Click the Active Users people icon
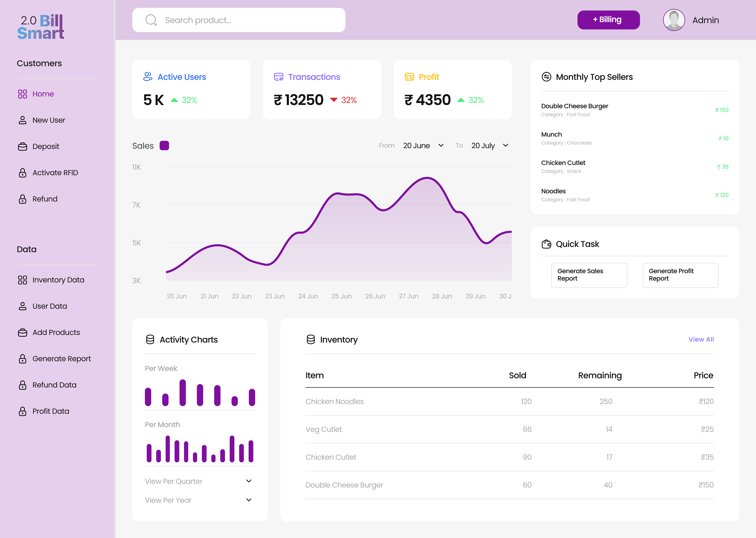The height and width of the screenshot is (538, 756). pyautogui.click(x=148, y=77)
